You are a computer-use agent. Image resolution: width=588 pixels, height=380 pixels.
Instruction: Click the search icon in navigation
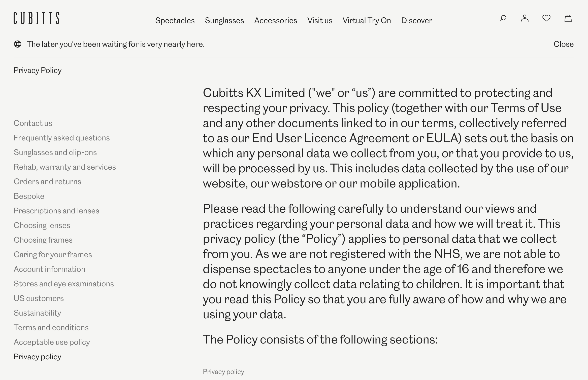503,18
